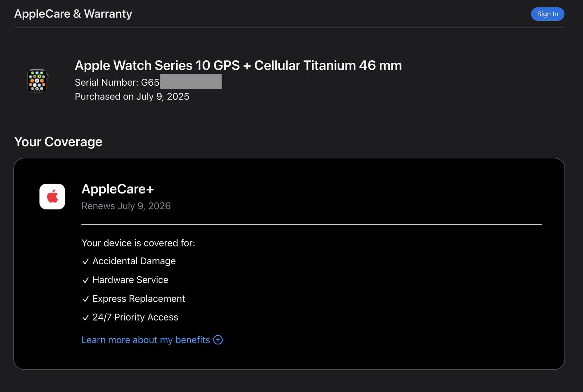Click the Apple Watch product thumbnail

(37, 81)
